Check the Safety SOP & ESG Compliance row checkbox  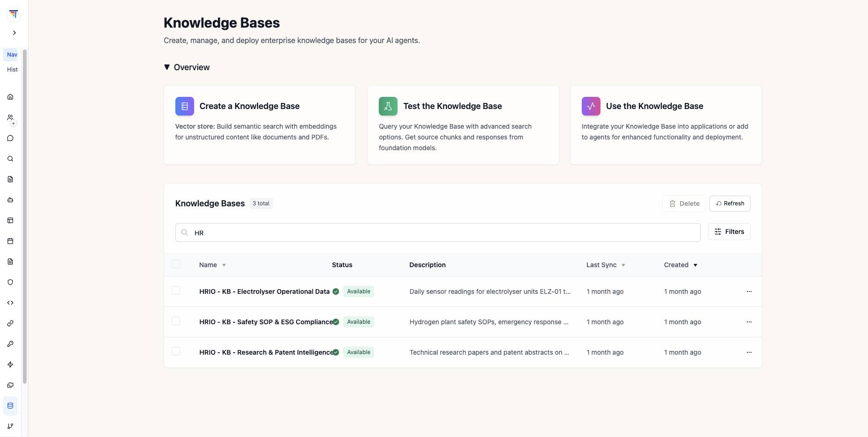(176, 321)
